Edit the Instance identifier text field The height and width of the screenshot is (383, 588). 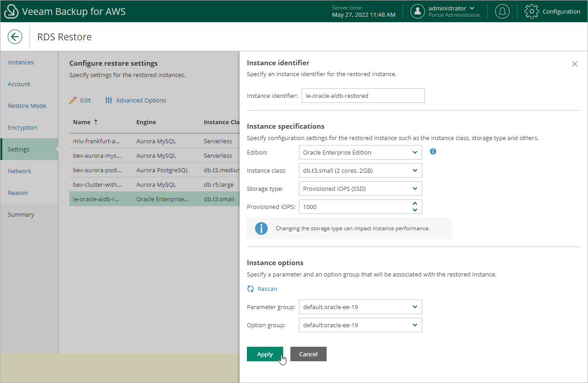(x=363, y=96)
